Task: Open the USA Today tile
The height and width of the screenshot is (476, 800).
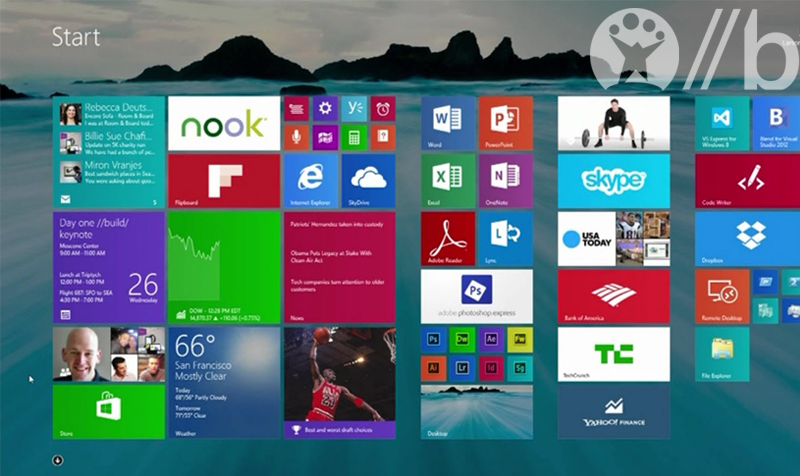Action: (614, 239)
